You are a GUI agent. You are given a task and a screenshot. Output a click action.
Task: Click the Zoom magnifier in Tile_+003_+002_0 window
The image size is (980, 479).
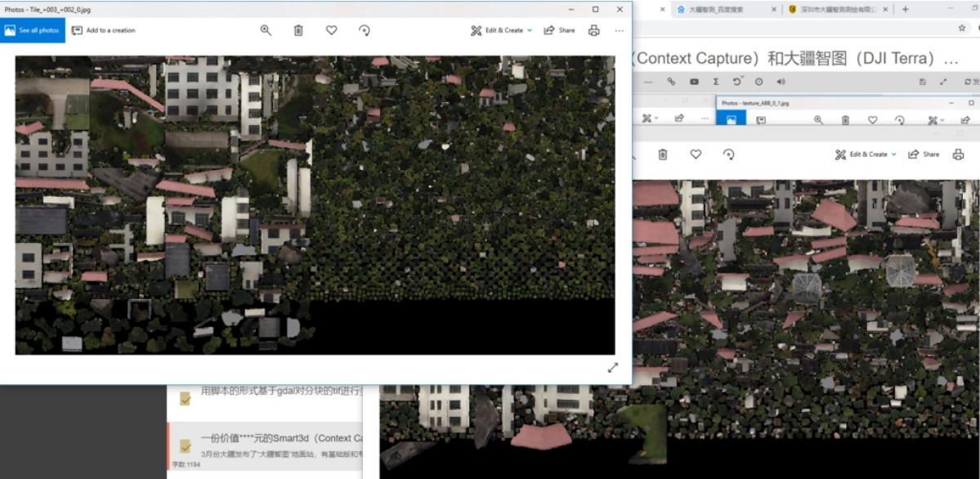(266, 30)
